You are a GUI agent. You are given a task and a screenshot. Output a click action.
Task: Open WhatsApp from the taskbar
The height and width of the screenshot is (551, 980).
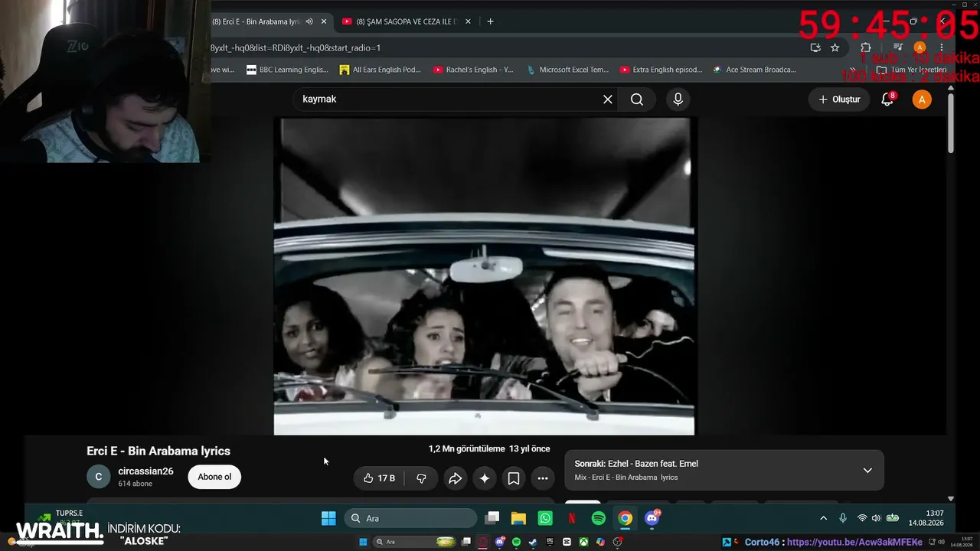pos(545,518)
